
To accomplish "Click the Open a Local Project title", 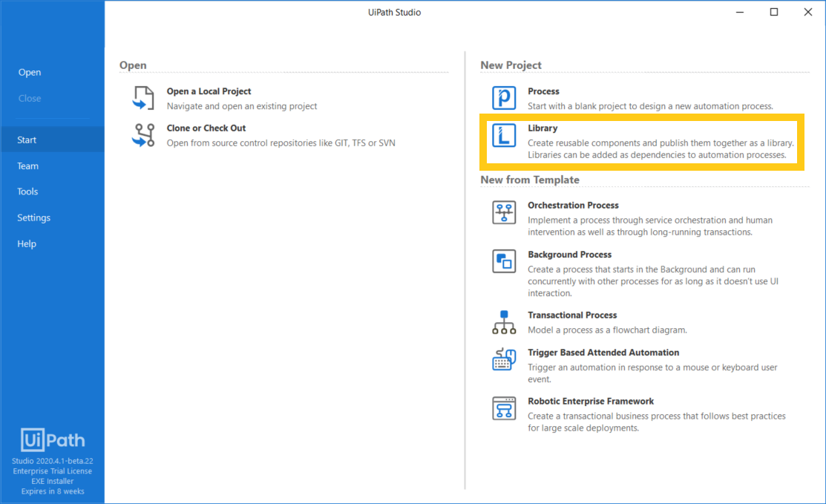I will coord(209,91).
